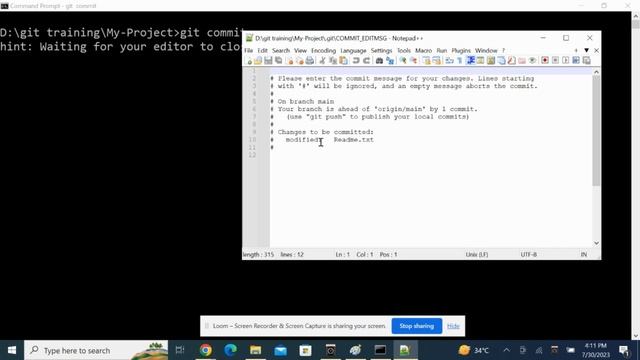The image size is (640, 360).
Task: Open Find with the binoculars icon
Action: (x=379, y=61)
